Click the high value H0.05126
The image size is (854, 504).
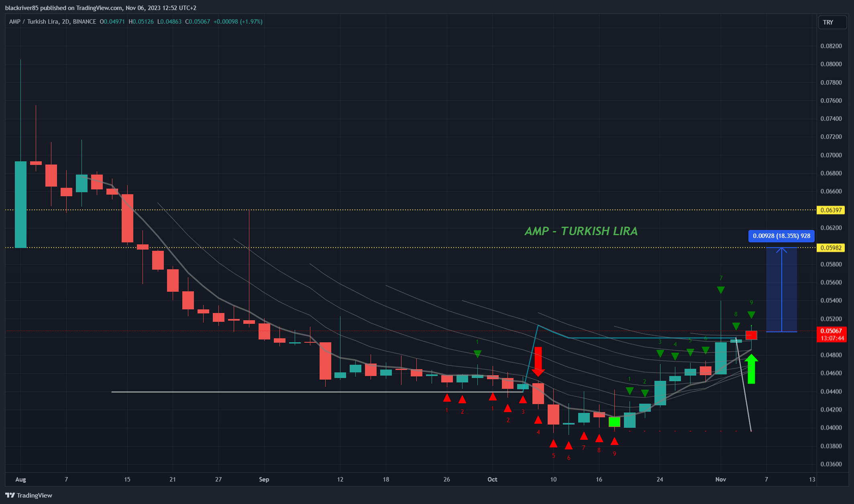pyautogui.click(x=141, y=22)
